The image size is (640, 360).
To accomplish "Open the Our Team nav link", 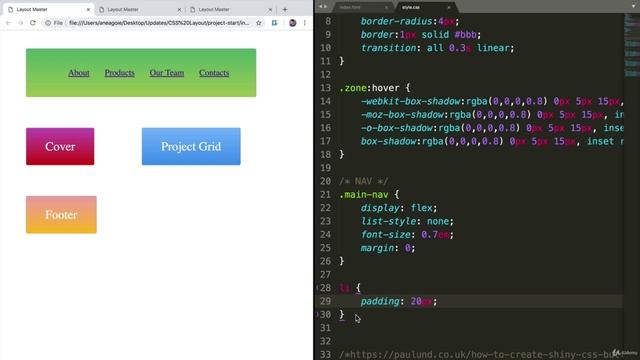I will coord(167,73).
